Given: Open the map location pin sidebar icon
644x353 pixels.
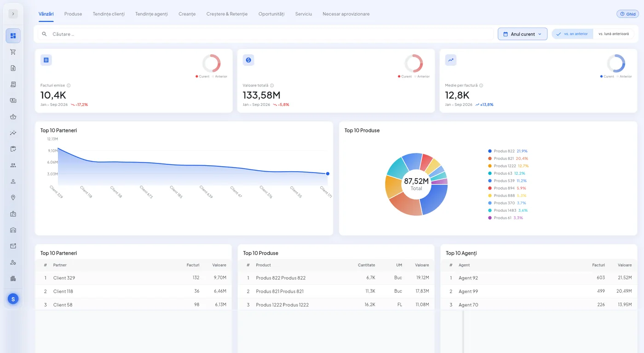Looking at the screenshot, I should tap(13, 197).
